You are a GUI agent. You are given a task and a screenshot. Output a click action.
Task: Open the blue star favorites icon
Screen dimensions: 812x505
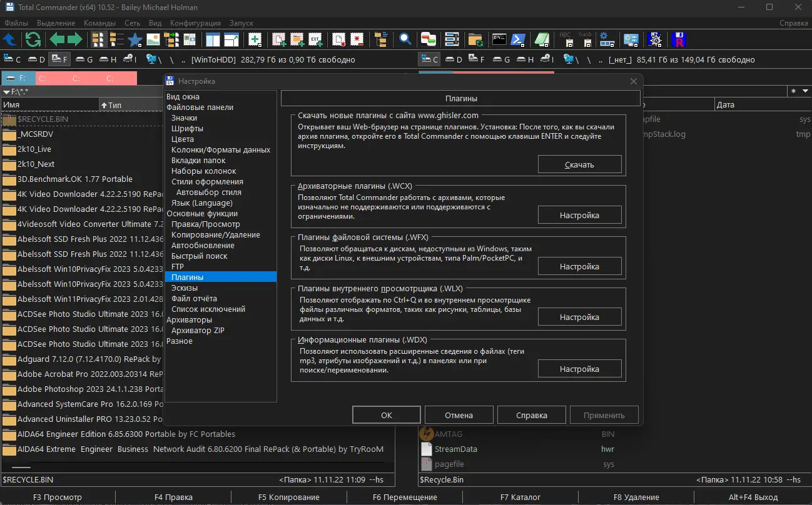click(134, 39)
